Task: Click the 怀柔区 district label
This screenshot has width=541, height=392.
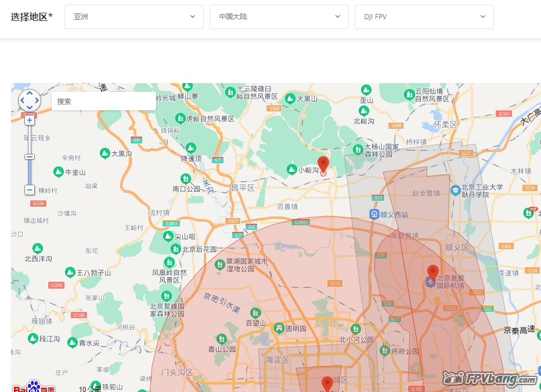Action: [x=445, y=125]
